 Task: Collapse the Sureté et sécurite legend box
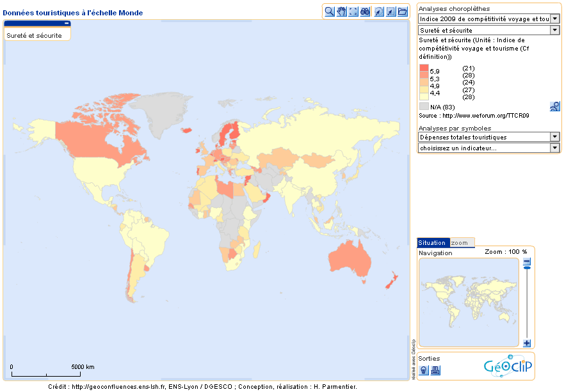click(x=66, y=23)
